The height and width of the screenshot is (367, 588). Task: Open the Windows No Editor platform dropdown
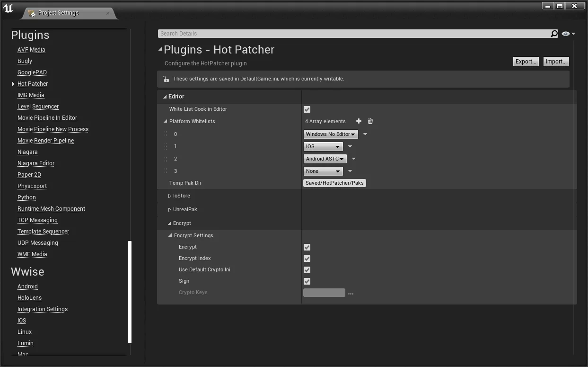click(x=330, y=134)
